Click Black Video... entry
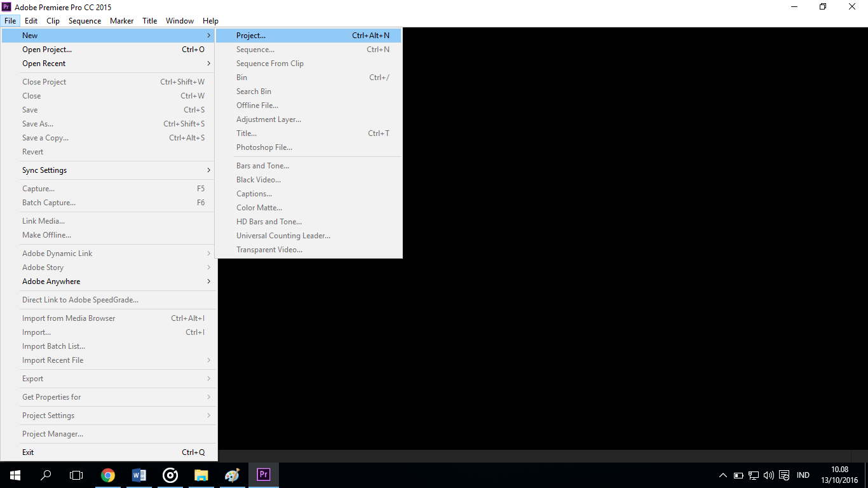Image resolution: width=868 pixels, height=488 pixels. 309,180
